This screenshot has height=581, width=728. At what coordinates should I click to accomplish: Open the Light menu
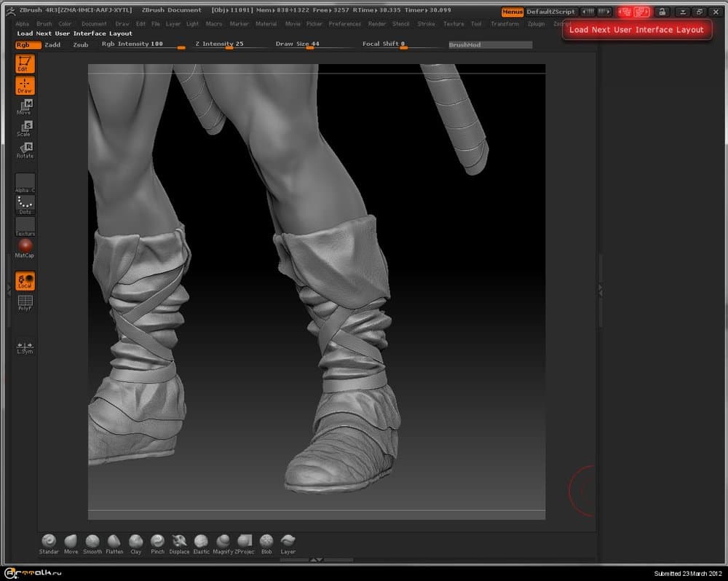(192, 24)
